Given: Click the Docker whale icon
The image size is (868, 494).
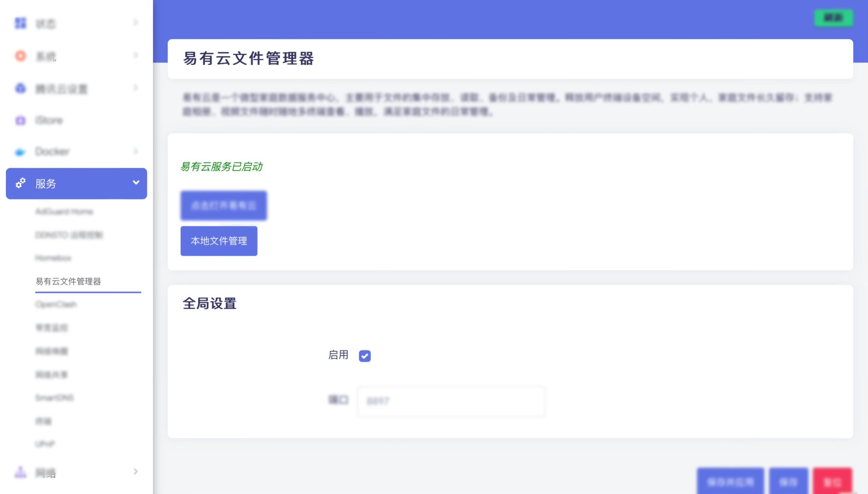Looking at the screenshot, I should pos(21,152).
